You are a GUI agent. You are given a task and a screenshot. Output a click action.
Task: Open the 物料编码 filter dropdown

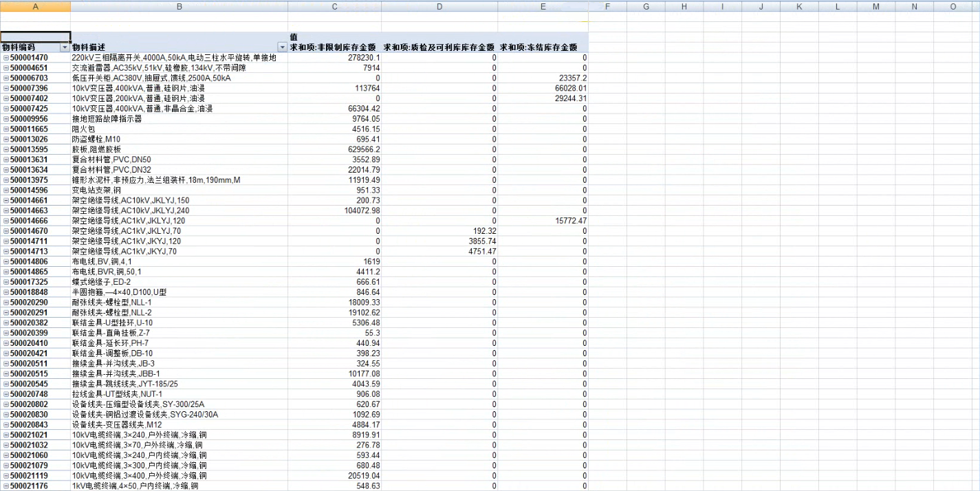(x=65, y=47)
